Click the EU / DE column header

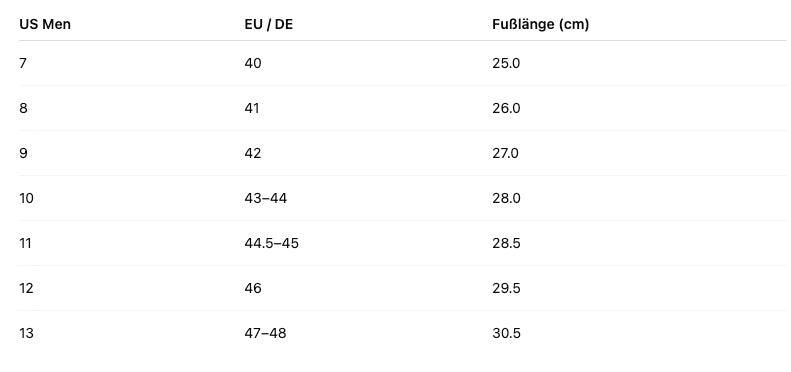(x=268, y=24)
